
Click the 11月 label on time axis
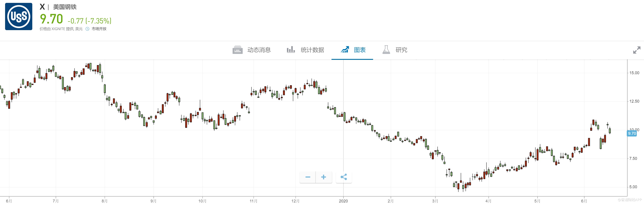[253, 201]
